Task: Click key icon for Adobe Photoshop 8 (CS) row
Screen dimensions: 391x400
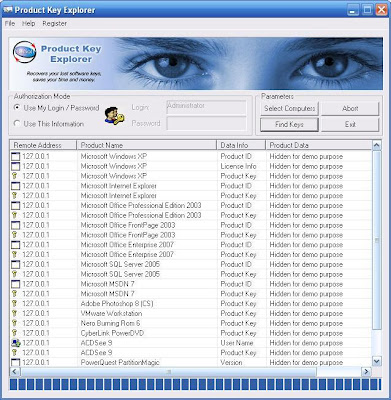Action: coord(15,303)
